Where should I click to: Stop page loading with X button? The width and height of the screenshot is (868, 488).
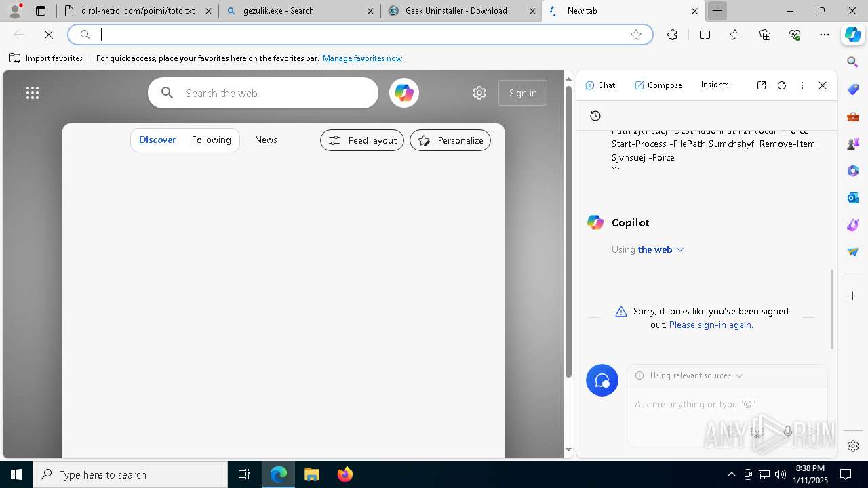pyautogui.click(x=49, y=35)
